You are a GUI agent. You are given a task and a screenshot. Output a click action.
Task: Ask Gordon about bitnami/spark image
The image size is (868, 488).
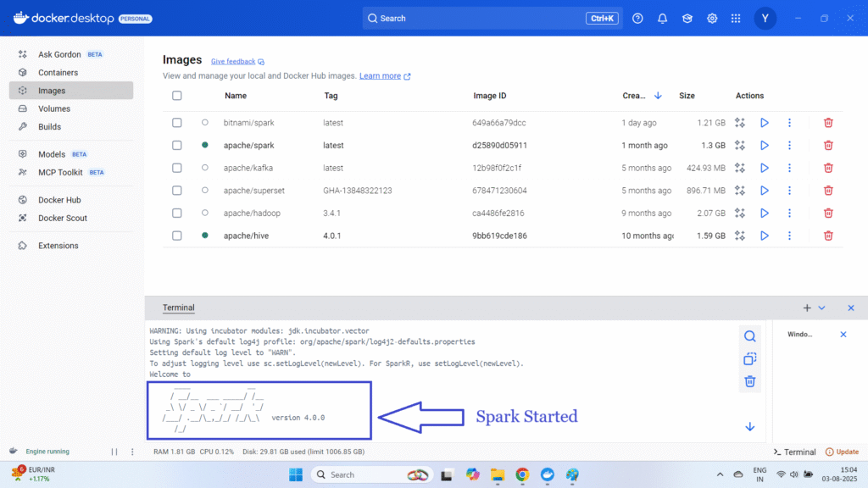739,123
